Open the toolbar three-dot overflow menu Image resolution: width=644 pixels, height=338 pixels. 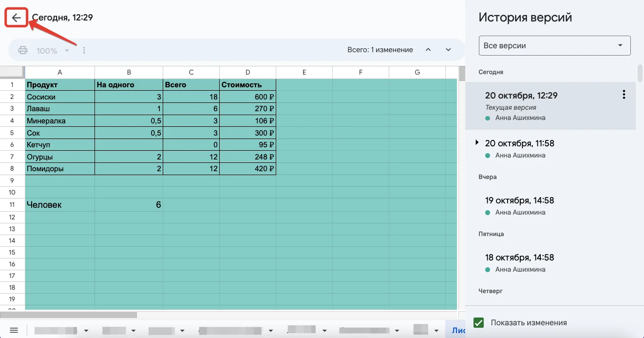84,50
